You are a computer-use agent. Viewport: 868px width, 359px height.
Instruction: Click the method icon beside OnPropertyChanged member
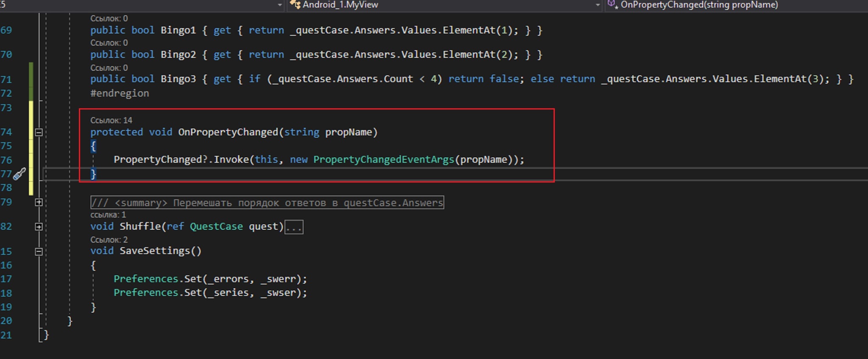612,5
